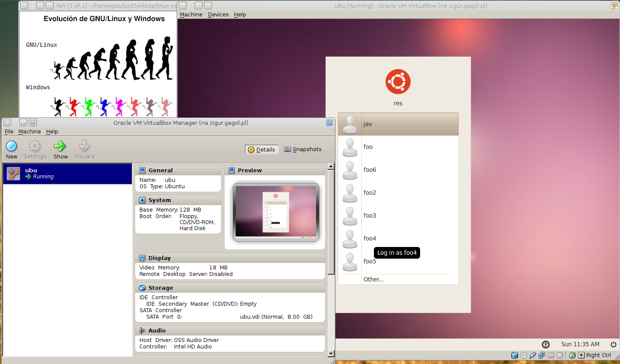Click Other... to enter a different user
Viewport: 620px width, 364px height.
373,279
